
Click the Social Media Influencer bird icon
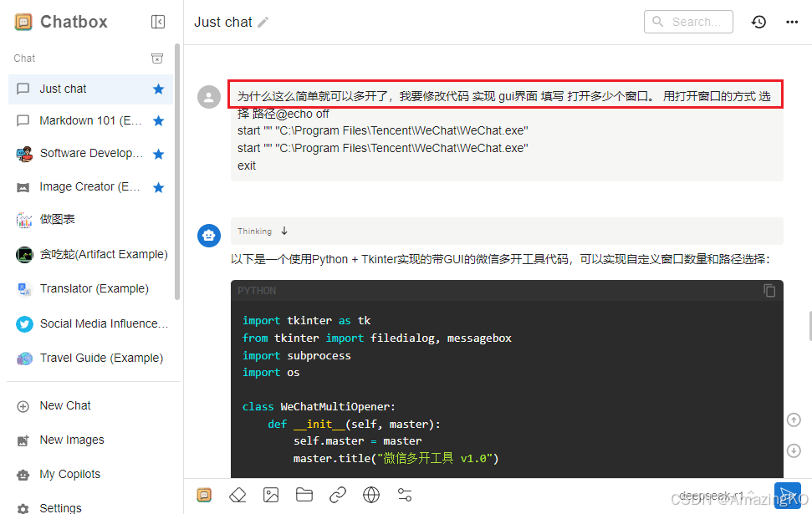point(23,324)
